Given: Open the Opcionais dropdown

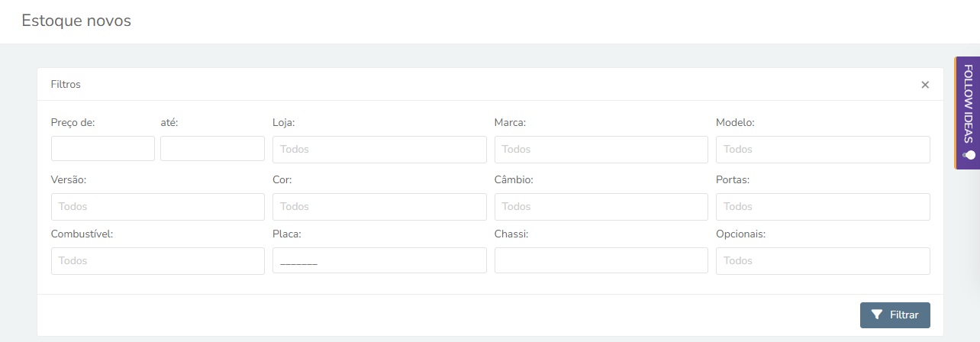Looking at the screenshot, I should point(823,261).
